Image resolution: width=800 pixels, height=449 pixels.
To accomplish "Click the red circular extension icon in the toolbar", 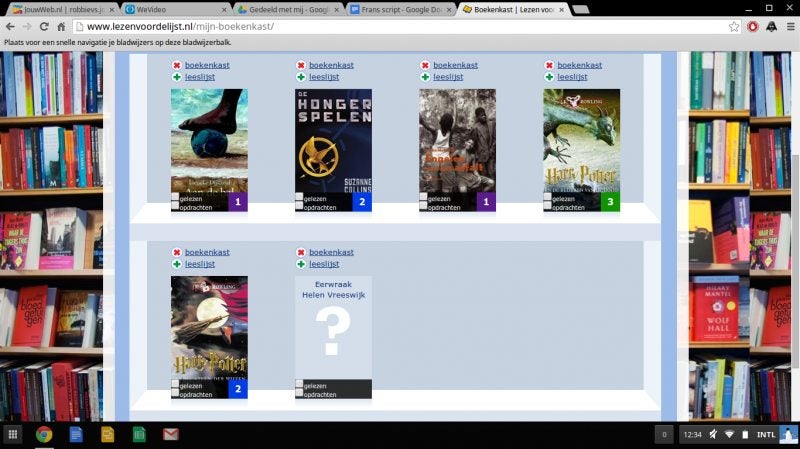I will point(753,27).
